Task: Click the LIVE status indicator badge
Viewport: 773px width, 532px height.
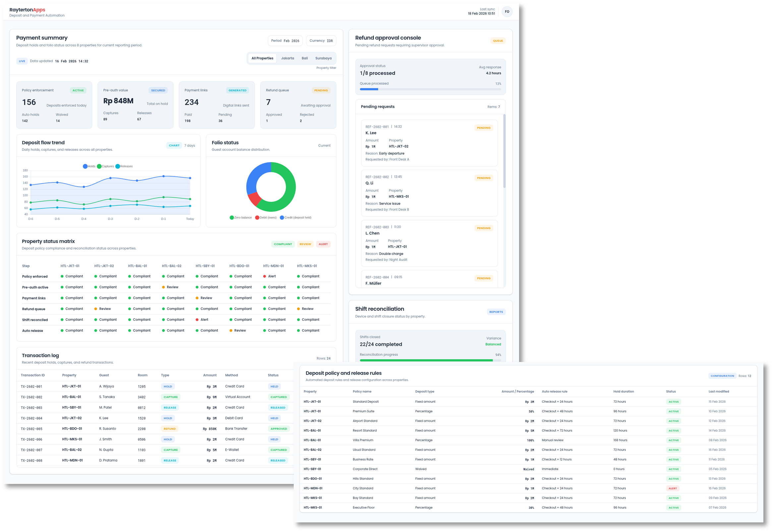Action: [22, 61]
